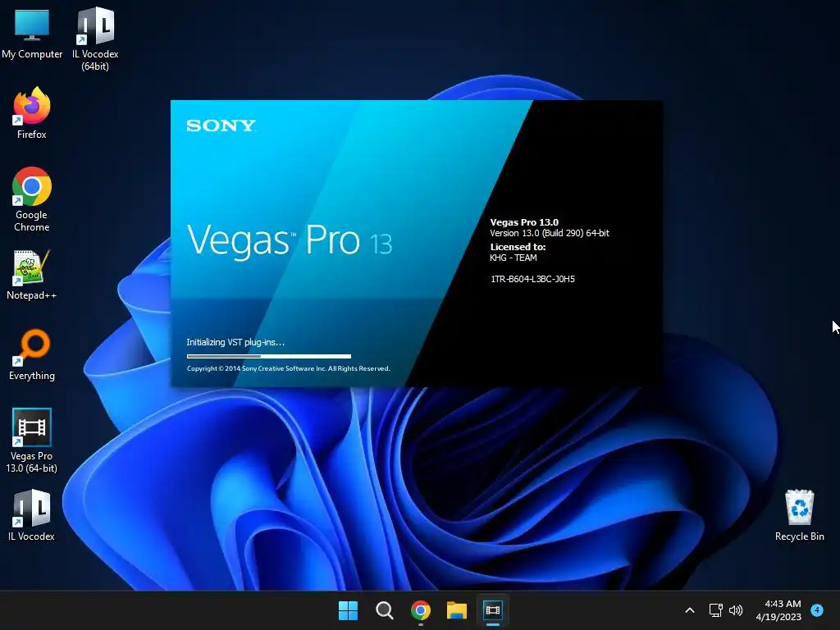840x630 pixels.
Task: Open the volume tray icon
Action: coord(736,610)
